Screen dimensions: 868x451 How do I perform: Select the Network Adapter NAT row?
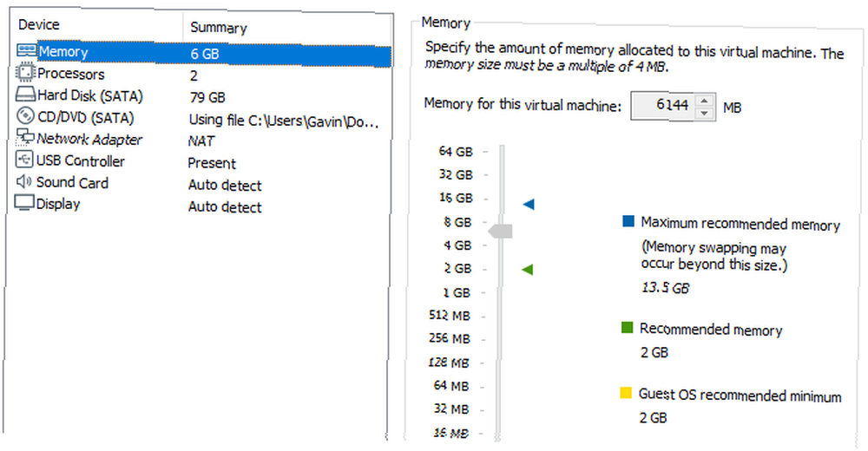[198, 140]
